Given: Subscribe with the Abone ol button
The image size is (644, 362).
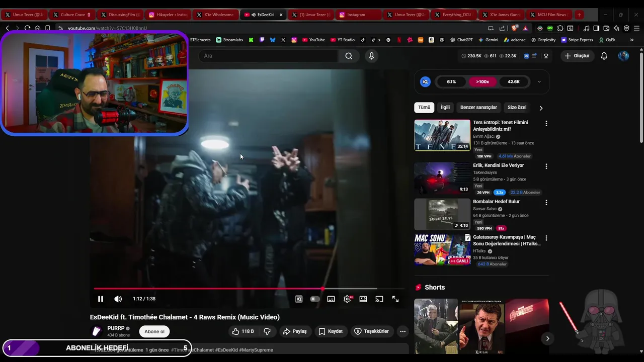Looking at the screenshot, I should click(154, 331).
